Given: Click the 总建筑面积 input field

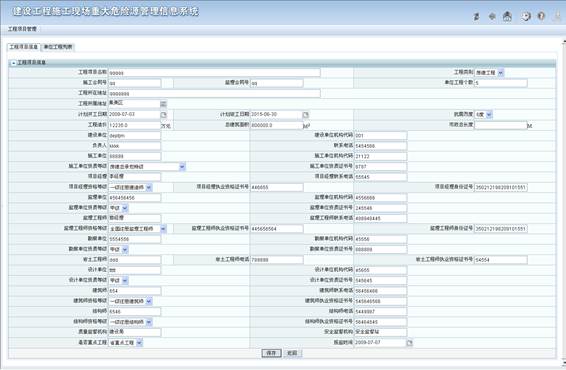Looking at the screenshot, I should 277,125.
